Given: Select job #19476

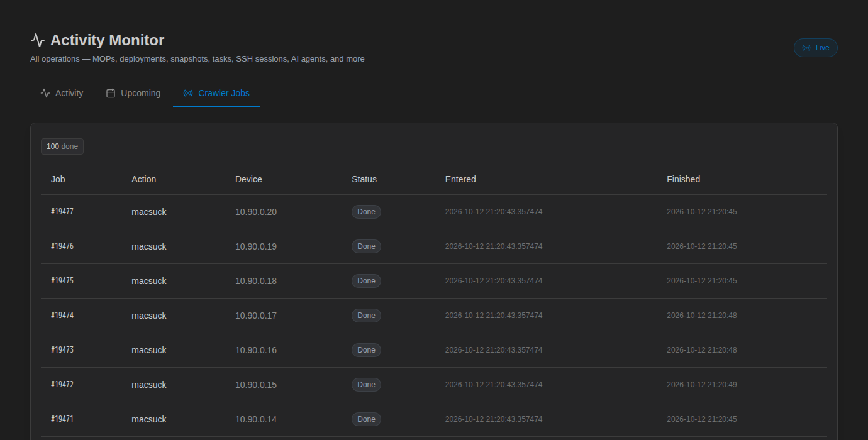Looking at the screenshot, I should tap(62, 246).
